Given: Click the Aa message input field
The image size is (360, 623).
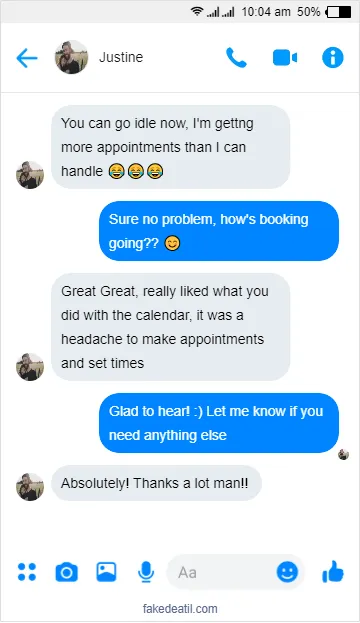Looking at the screenshot, I should tap(221, 572).
